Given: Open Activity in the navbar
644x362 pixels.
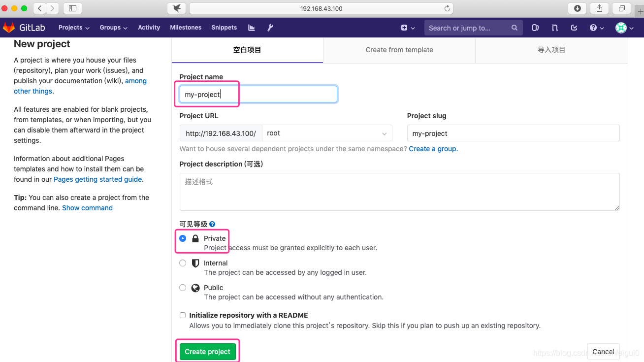Looking at the screenshot, I should [x=149, y=28].
